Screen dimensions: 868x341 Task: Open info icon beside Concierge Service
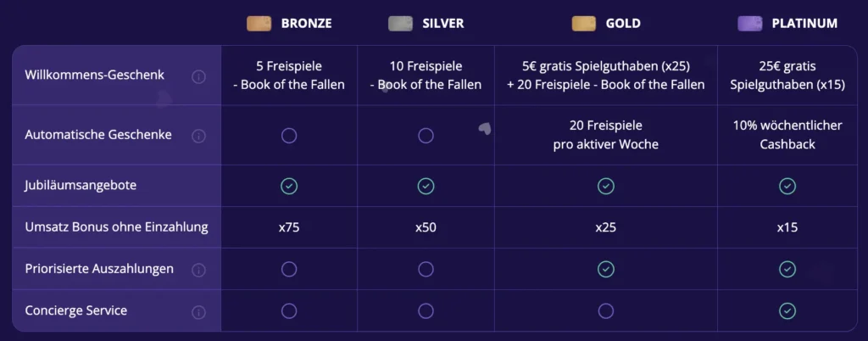click(199, 311)
